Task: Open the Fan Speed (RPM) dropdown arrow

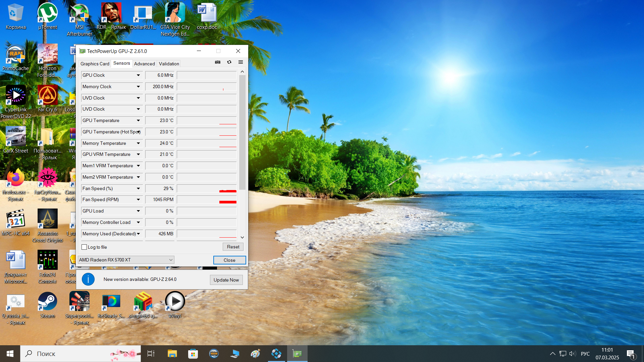Action: (138, 200)
